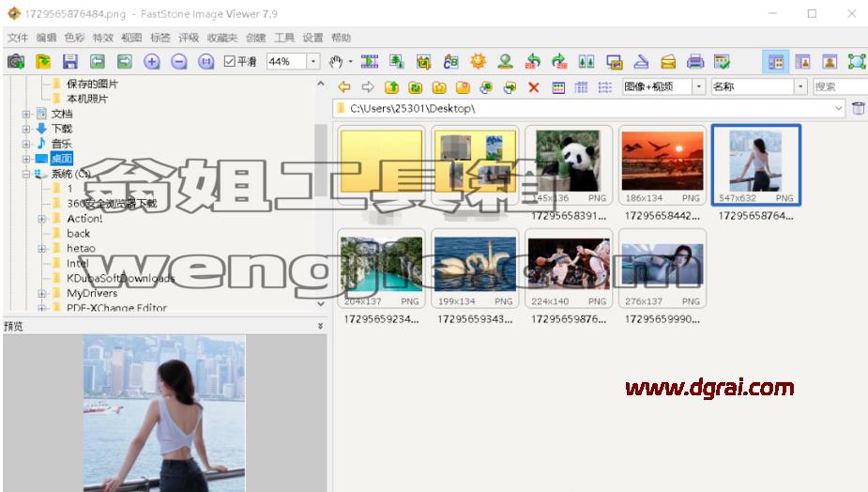The image size is (868, 492).
Task: Click the CB batch convert/rename icon
Action: [x=450, y=61]
